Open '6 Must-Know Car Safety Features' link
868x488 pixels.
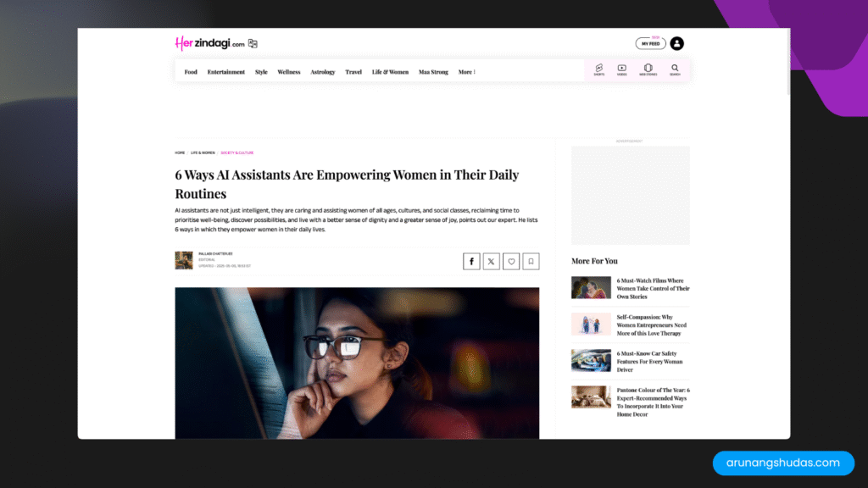click(649, 361)
